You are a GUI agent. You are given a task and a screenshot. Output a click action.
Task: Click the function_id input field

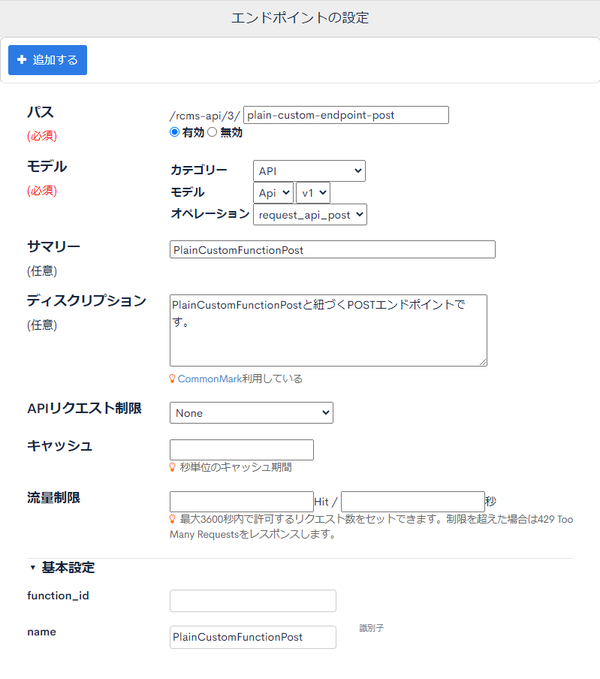coord(253,601)
